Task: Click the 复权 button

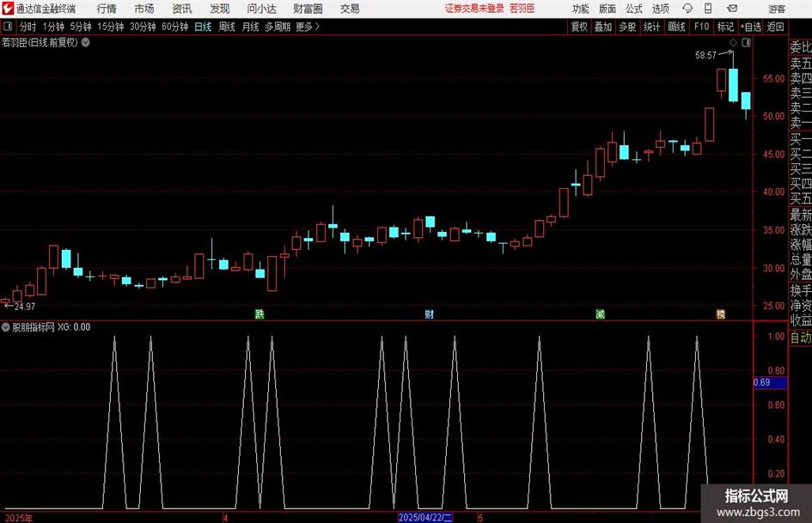Action: [579, 27]
